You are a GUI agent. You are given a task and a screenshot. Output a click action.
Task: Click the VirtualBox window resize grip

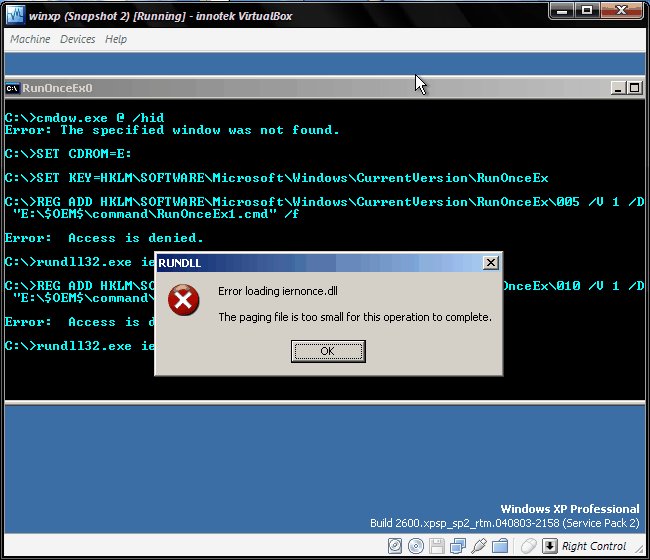[640, 549]
